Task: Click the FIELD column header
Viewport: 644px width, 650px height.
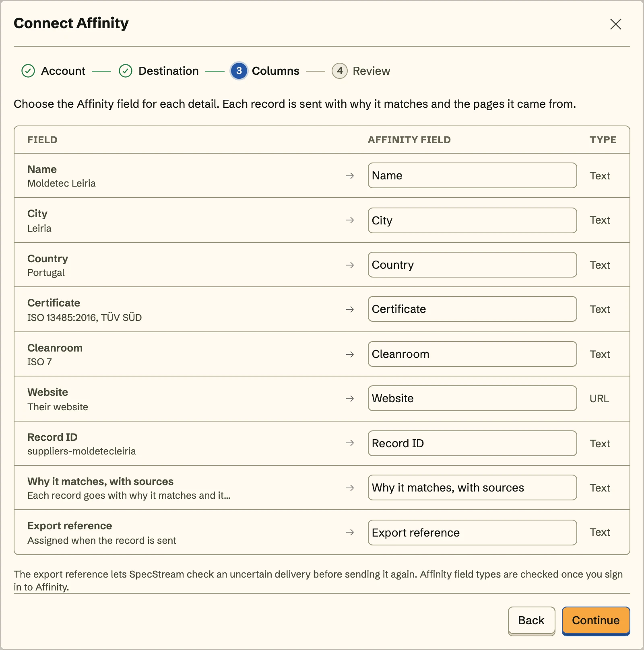Action: point(42,140)
